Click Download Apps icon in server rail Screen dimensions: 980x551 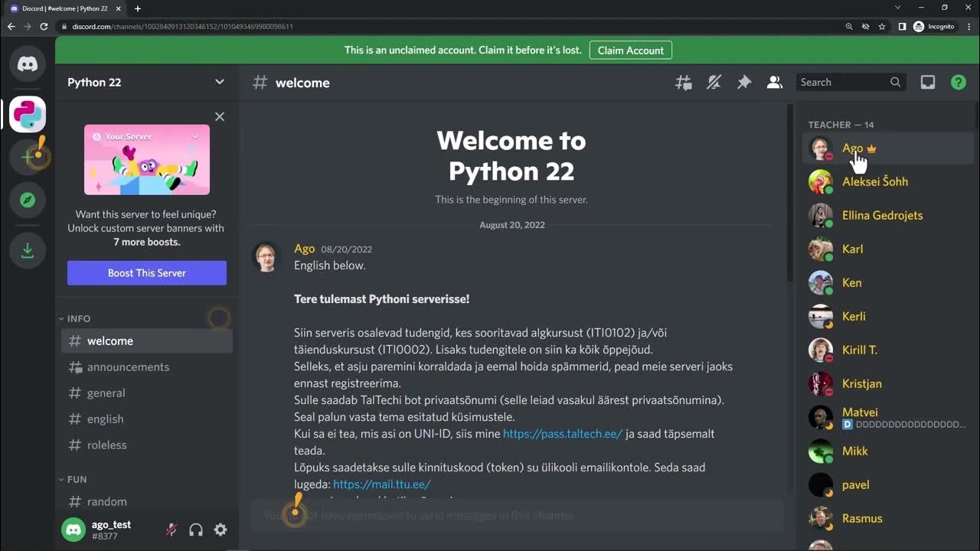[x=28, y=250]
